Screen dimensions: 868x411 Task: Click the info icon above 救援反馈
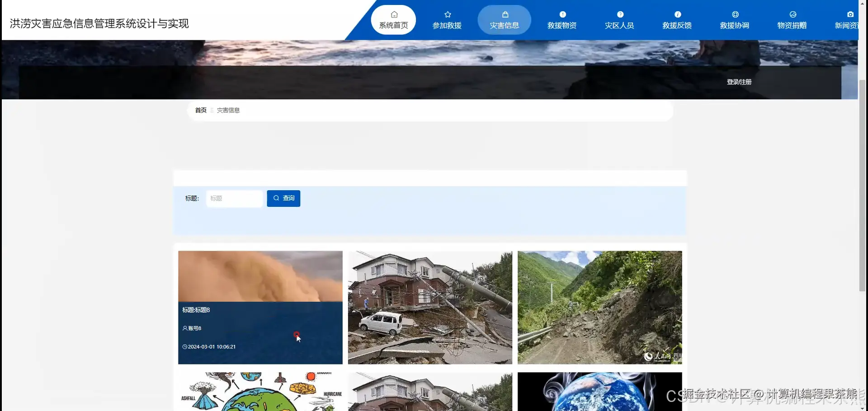(677, 14)
